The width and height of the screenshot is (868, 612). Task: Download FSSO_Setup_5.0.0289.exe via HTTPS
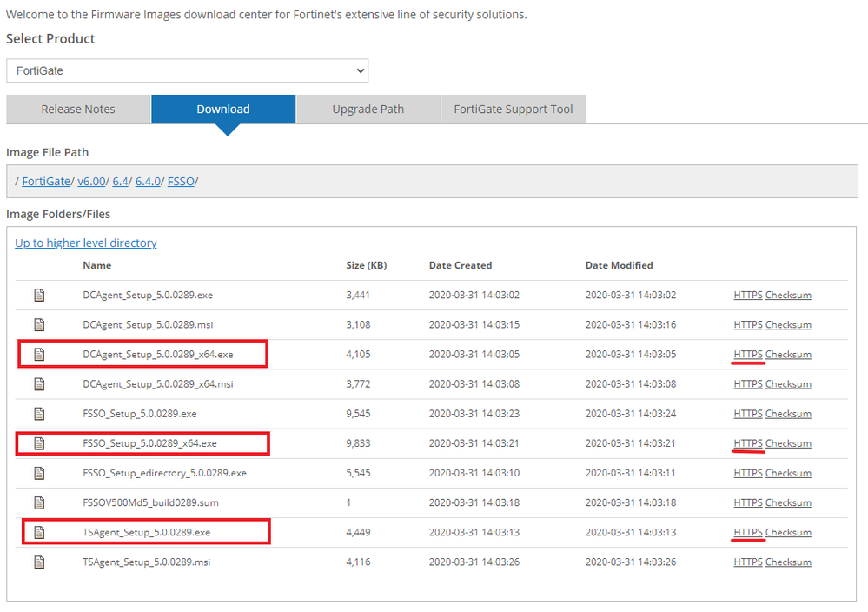(748, 414)
